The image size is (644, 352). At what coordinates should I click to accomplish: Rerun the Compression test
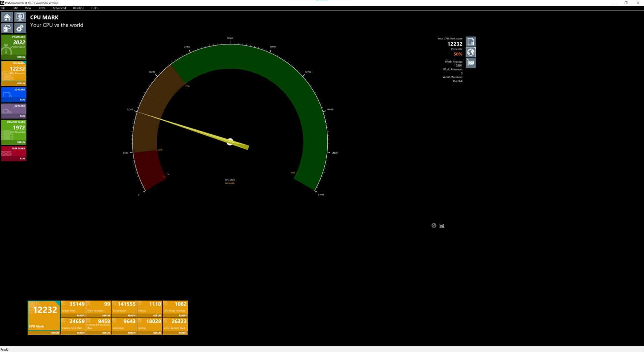point(131,316)
